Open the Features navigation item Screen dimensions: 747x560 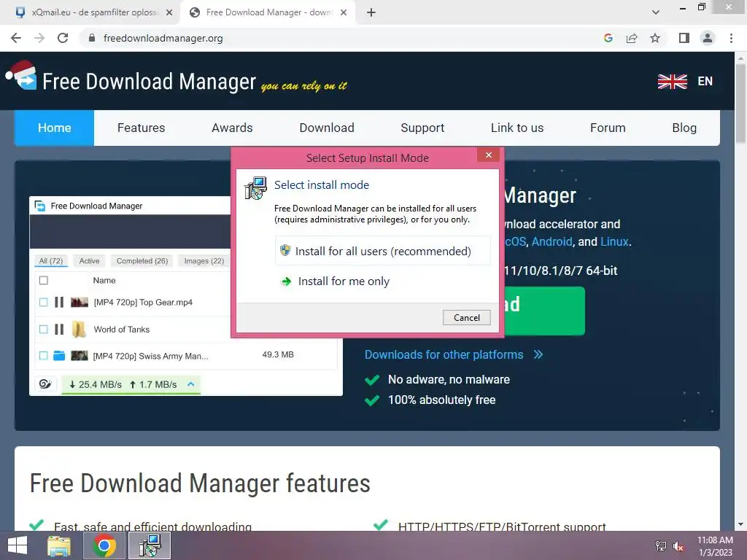click(x=141, y=128)
